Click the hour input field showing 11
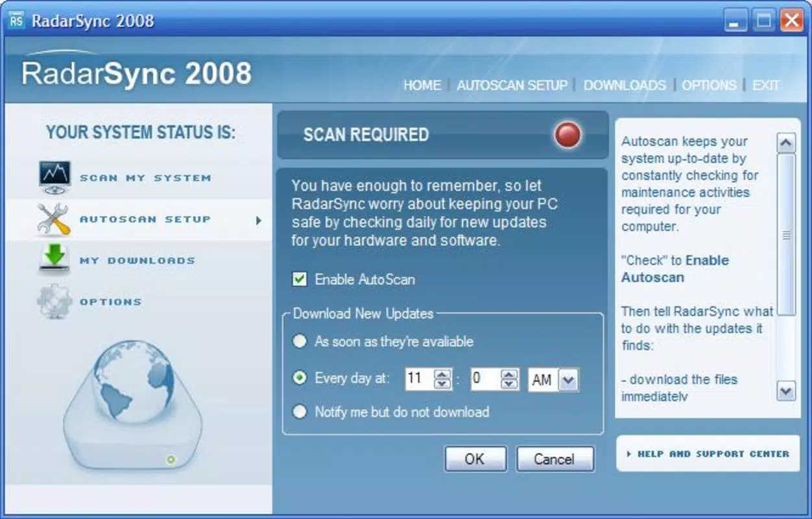The image size is (812, 519). coord(420,380)
